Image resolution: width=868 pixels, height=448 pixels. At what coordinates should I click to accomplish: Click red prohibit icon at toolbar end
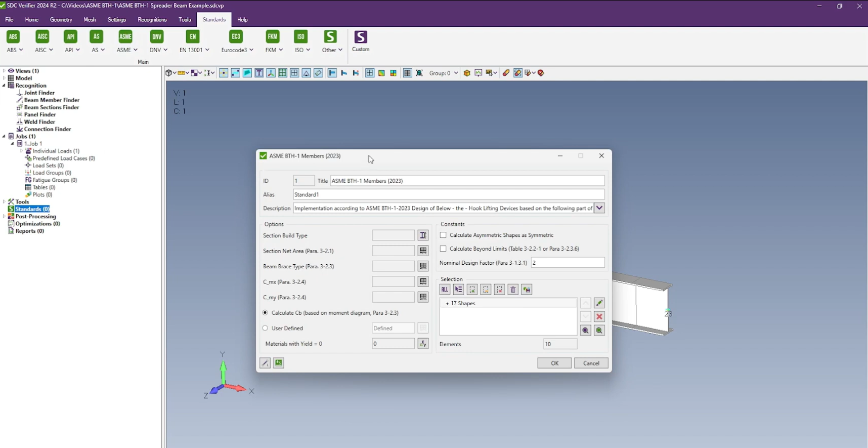(541, 73)
